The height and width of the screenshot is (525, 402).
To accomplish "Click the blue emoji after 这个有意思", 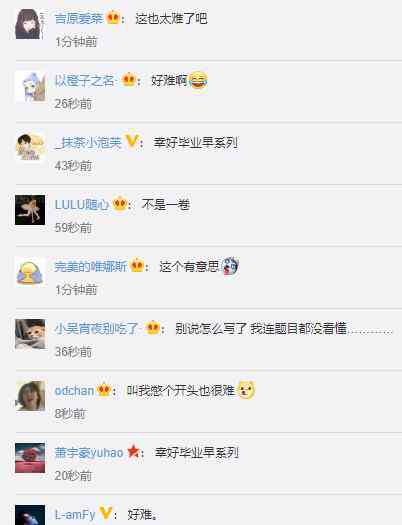I will click(230, 266).
